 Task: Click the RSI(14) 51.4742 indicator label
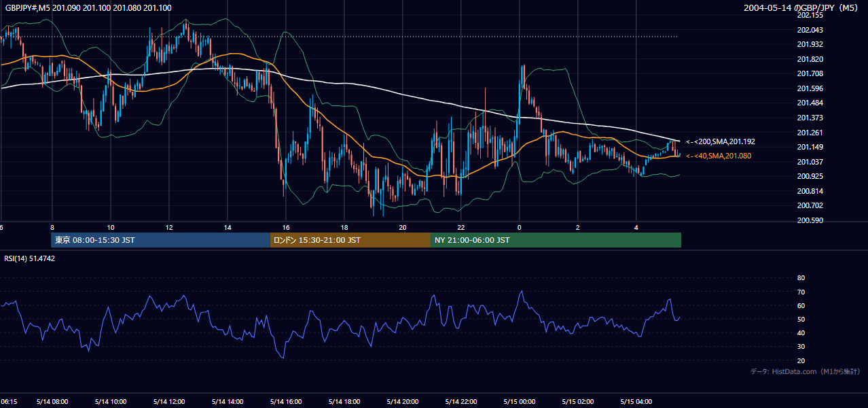coord(30,258)
